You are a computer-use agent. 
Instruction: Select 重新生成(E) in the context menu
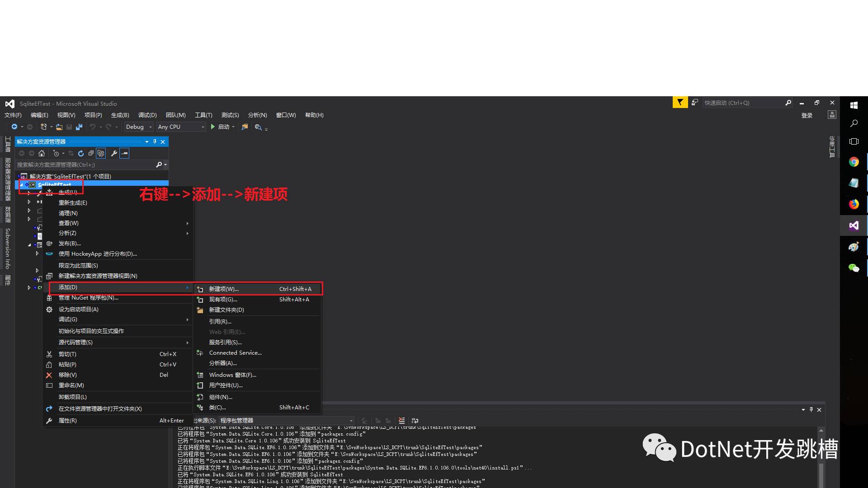click(118, 203)
